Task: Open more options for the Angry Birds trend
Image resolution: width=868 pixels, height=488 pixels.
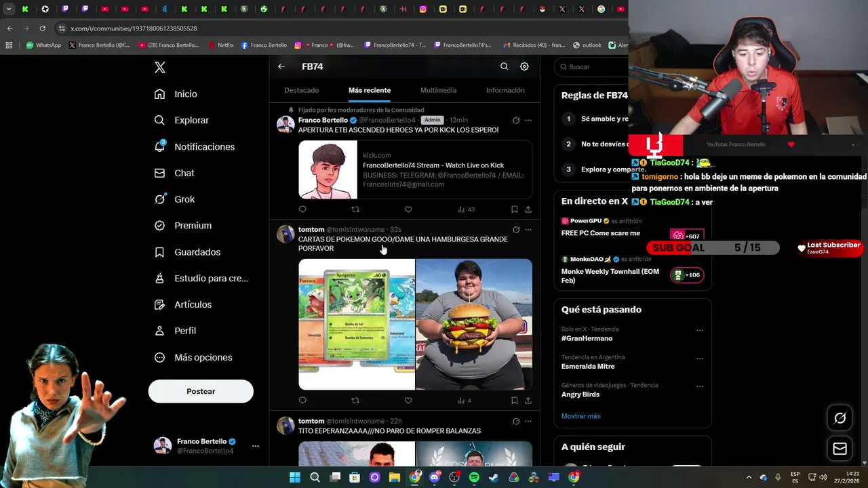Action: [700, 386]
